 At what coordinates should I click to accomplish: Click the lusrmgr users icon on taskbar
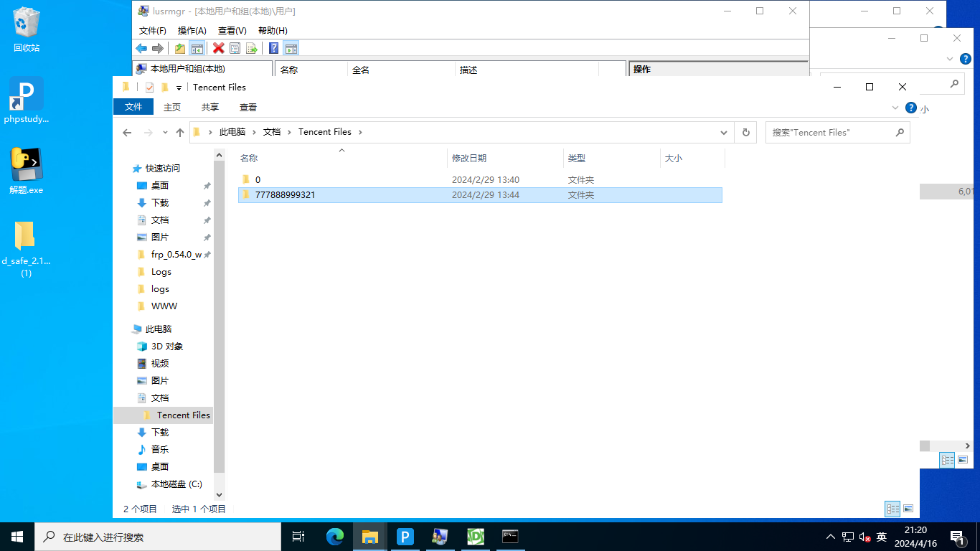coord(440,536)
